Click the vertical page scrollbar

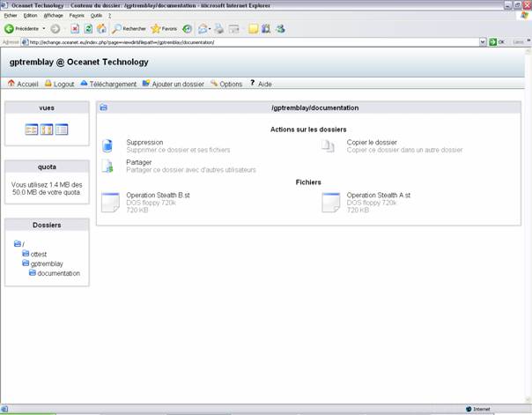[x=528, y=226]
